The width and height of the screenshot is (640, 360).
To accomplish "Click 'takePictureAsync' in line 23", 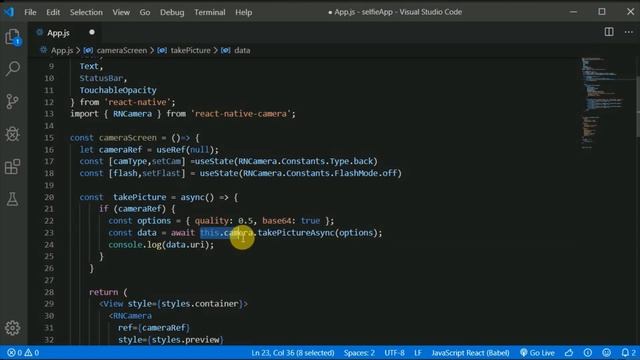I will point(296,233).
